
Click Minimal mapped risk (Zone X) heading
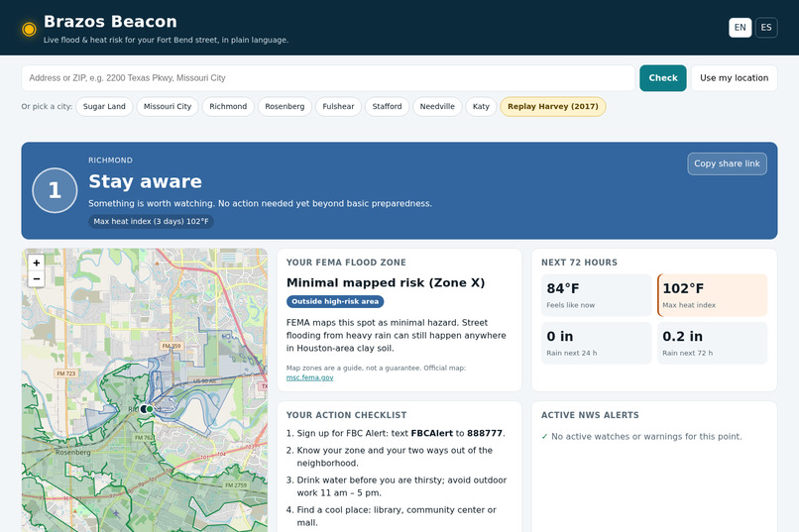[386, 282]
